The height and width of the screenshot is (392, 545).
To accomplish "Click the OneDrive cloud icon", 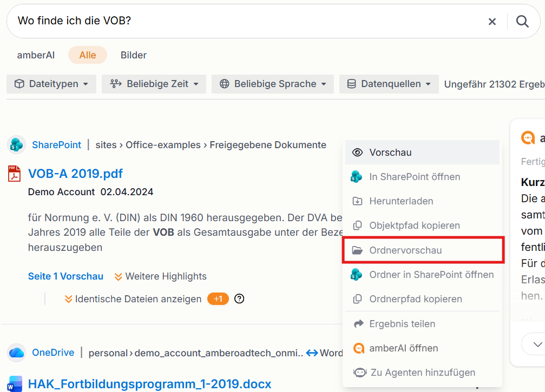I will tap(16, 353).
